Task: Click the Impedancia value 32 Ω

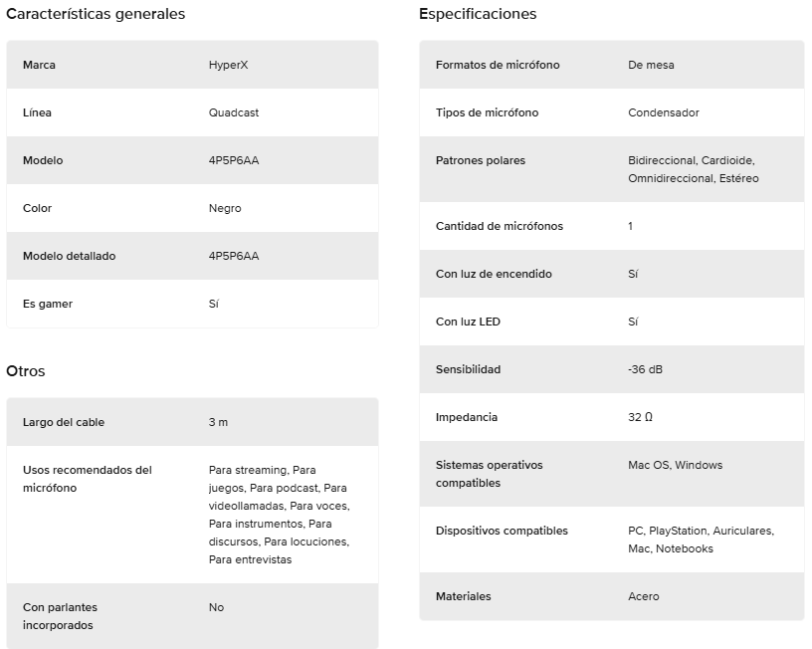Action: pyautogui.click(x=640, y=417)
